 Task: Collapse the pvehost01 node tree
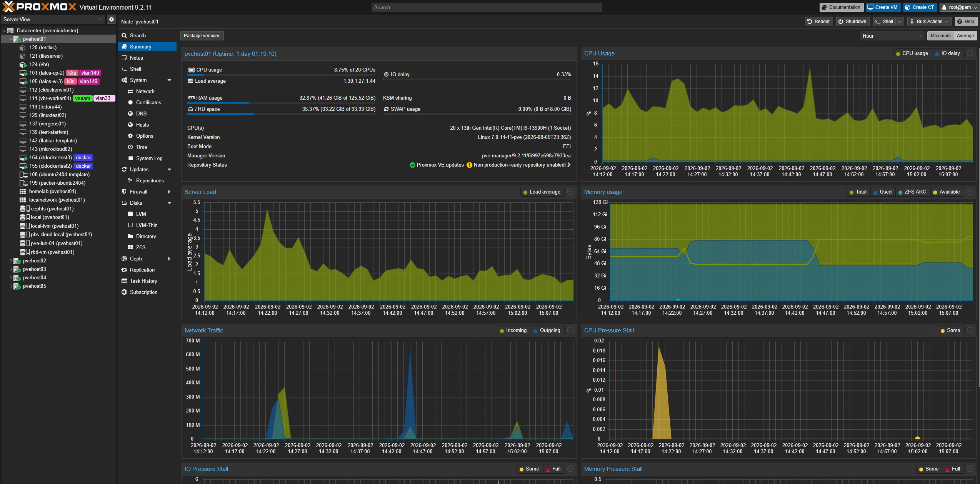(x=11, y=39)
